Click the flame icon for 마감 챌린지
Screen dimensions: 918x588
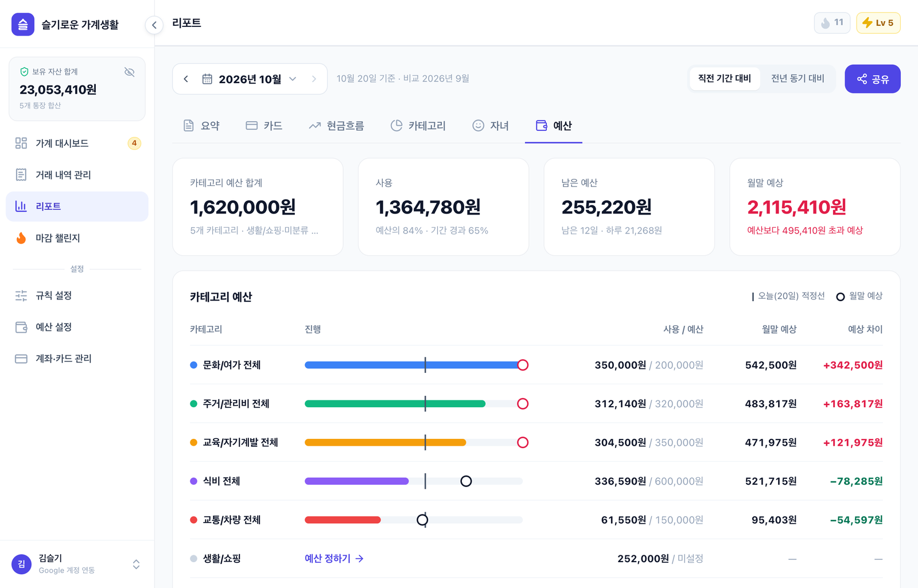(21, 238)
